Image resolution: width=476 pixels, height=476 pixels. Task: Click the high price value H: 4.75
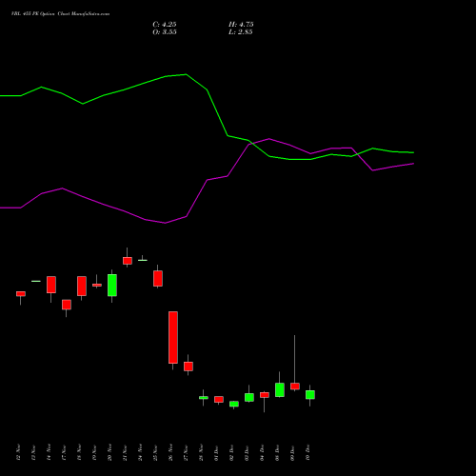(x=241, y=25)
